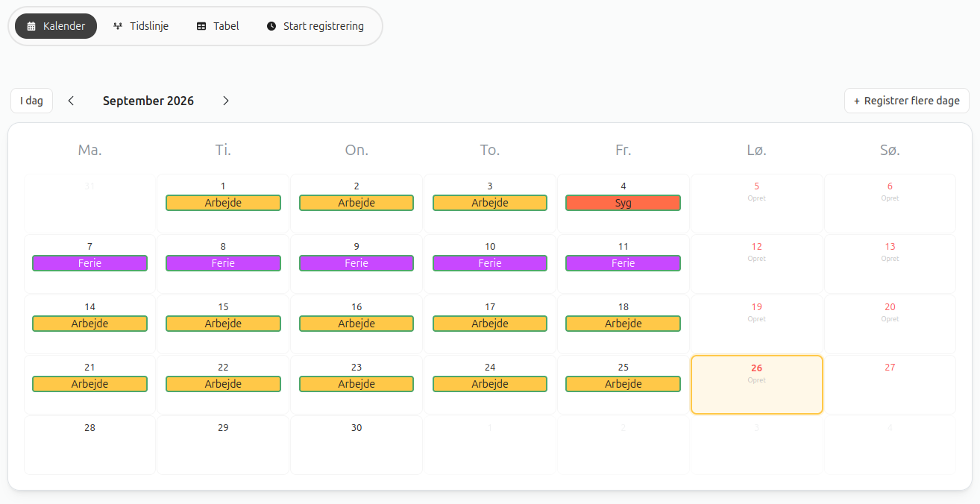This screenshot has height=504, width=980.
Task: Open the Start registrering tab
Action: point(315,26)
